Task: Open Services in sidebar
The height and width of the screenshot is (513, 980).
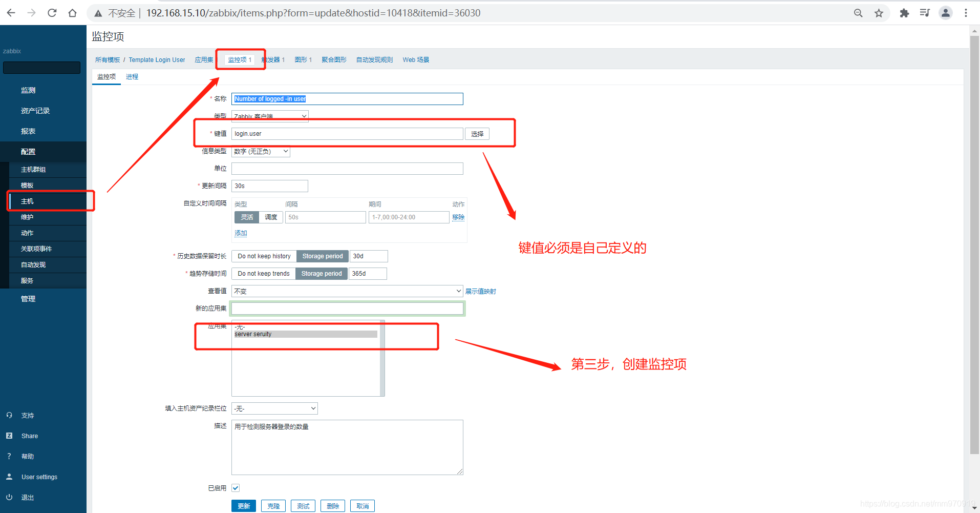Action: coord(27,281)
